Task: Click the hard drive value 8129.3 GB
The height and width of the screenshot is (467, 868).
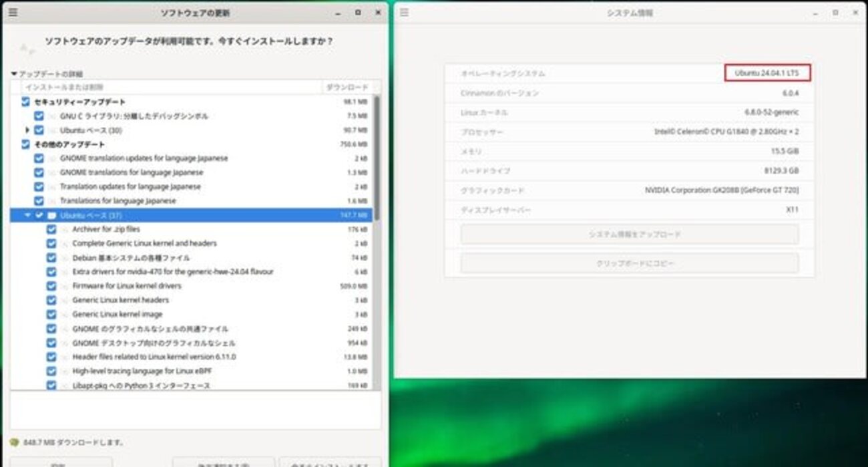Action: click(x=782, y=170)
